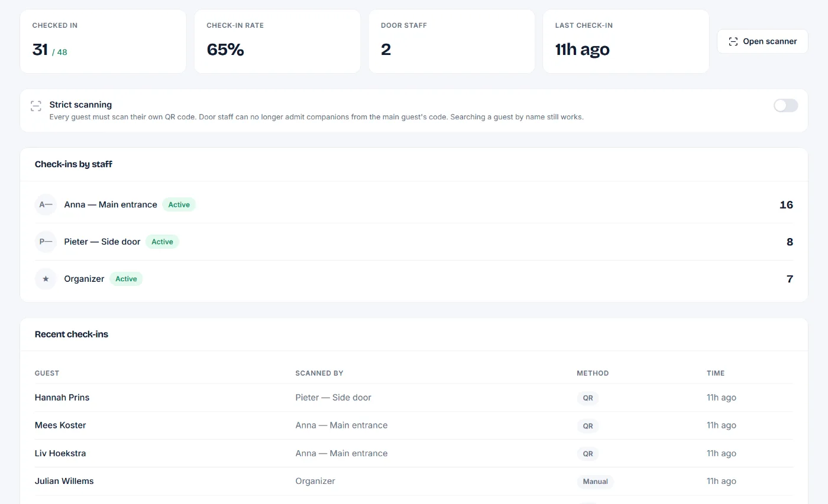Select the Organizer staff row label

point(84,279)
